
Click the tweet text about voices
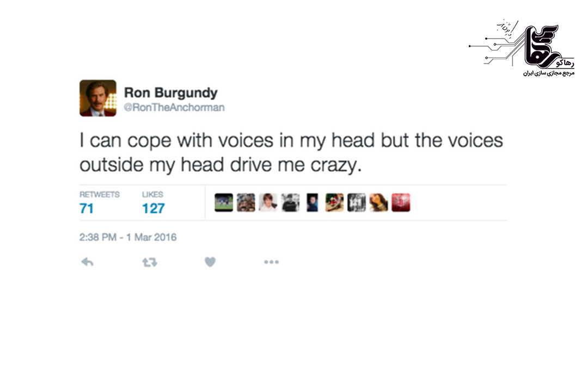tap(291, 152)
